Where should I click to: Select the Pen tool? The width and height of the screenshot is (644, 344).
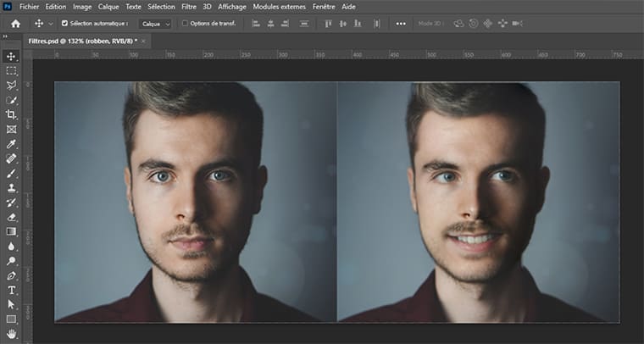click(x=11, y=275)
